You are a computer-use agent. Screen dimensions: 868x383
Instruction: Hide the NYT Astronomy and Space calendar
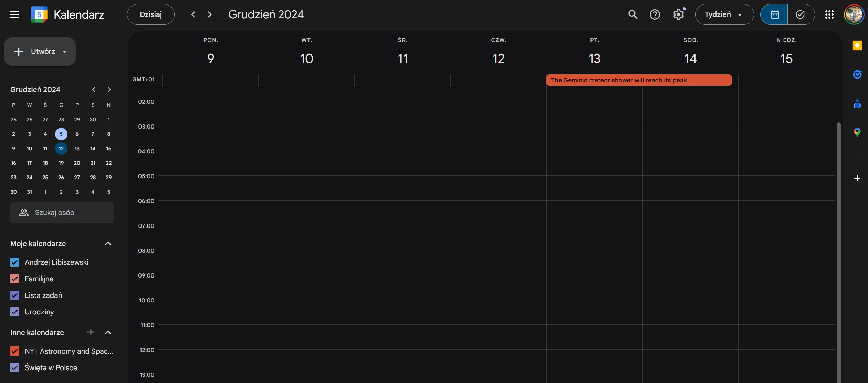[x=14, y=351]
